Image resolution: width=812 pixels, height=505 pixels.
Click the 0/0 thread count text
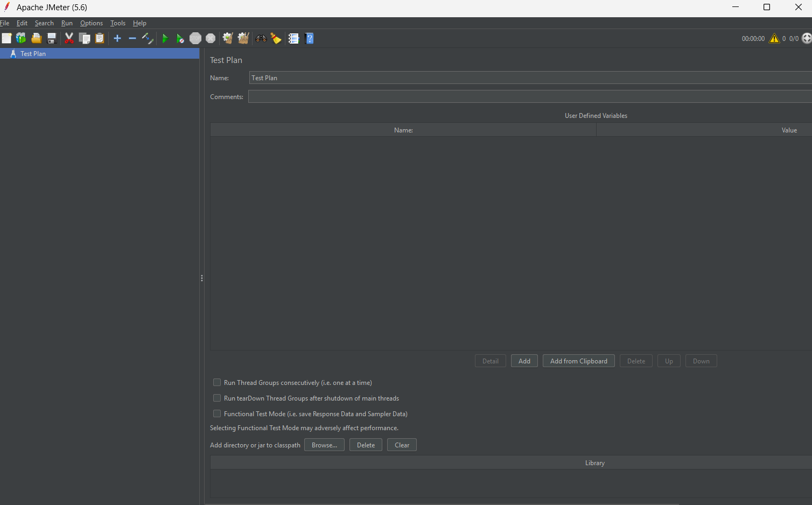794,39
